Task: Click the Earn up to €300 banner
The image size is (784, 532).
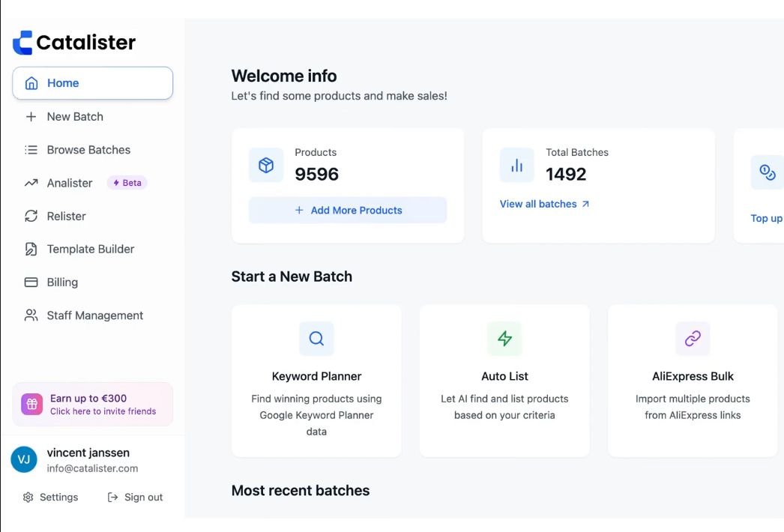Action: [103, 405]
